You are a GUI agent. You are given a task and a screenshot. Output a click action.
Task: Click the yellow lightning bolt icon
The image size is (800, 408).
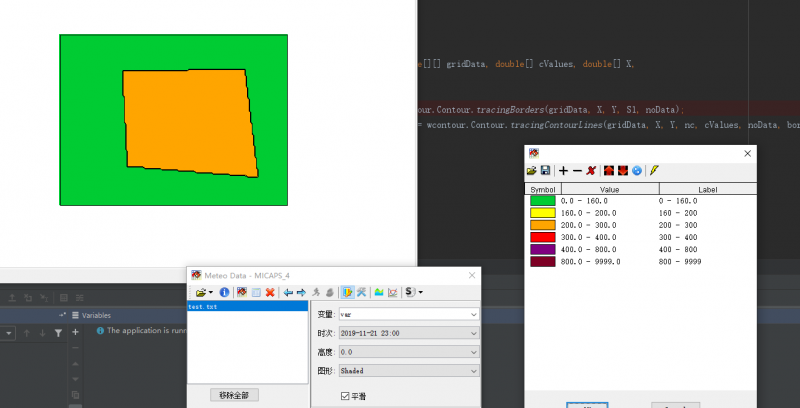(x=654, y=171)
